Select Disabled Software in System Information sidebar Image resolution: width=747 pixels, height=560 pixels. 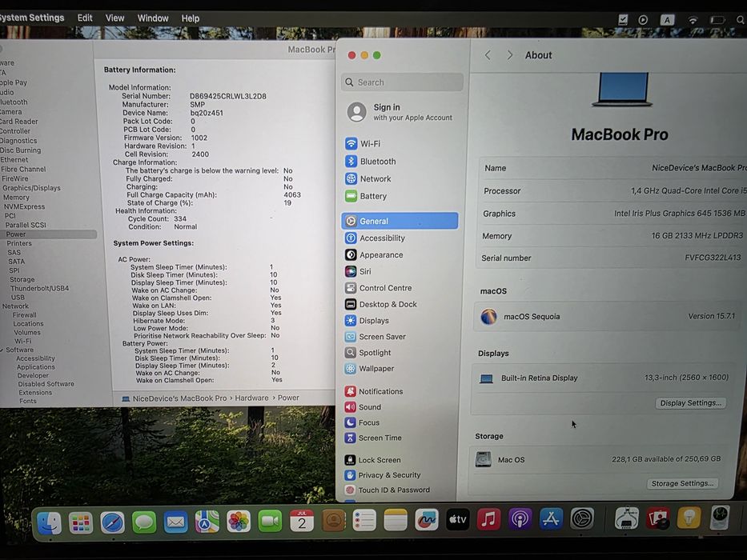[x=46, y=384]
